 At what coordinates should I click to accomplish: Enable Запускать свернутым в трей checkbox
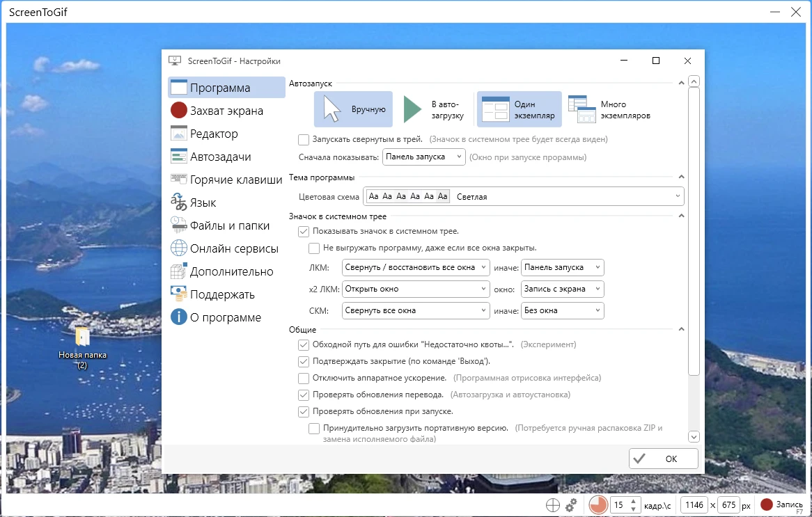point(304,139)
